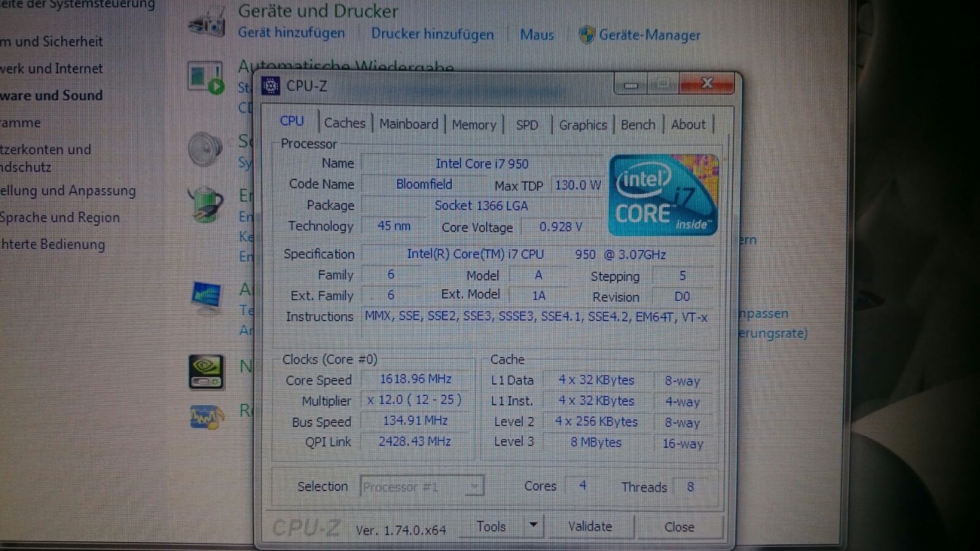Click the Threads value '8'
The width and height of the screenshot is (980, 551).
pos(690,487)
